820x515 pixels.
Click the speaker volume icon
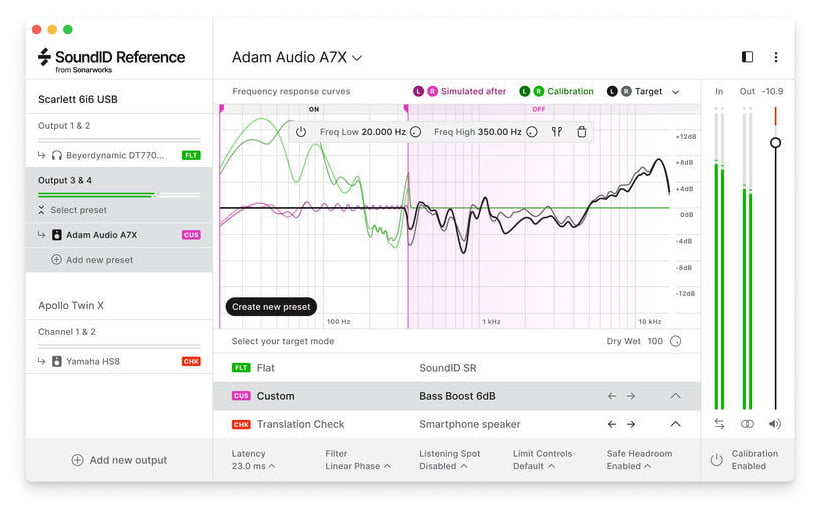click(x=775, y=424)
